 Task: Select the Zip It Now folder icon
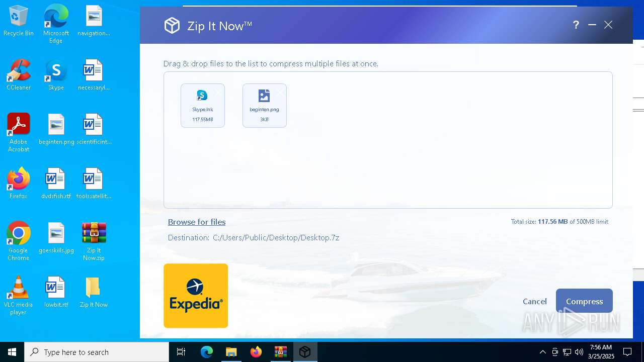(94, 293)
